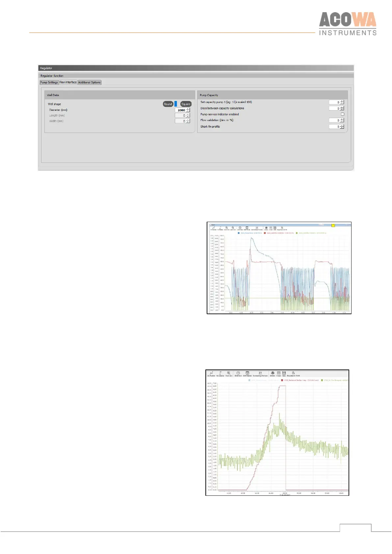Click the printer icon in lower chart toolbar

tap(273, 373)
